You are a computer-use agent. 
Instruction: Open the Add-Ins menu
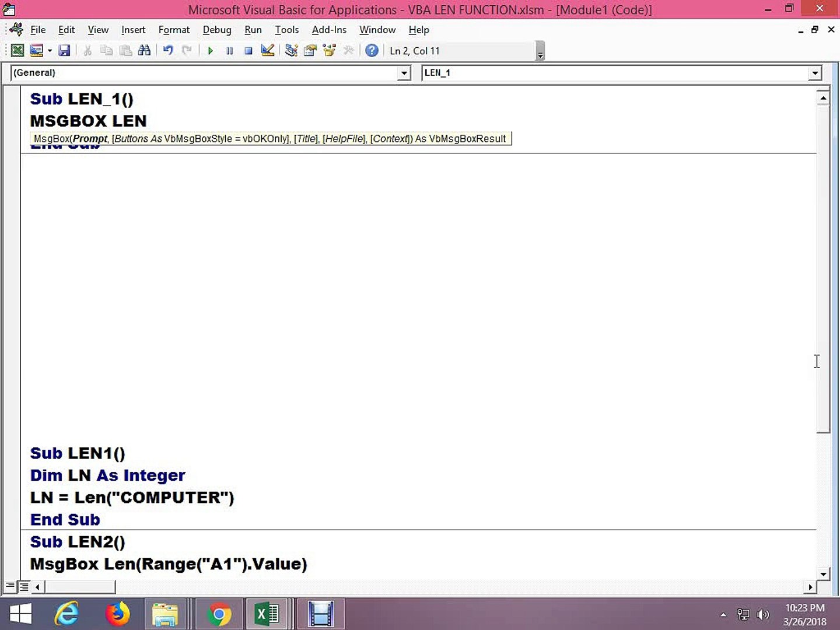coord(329,30)
